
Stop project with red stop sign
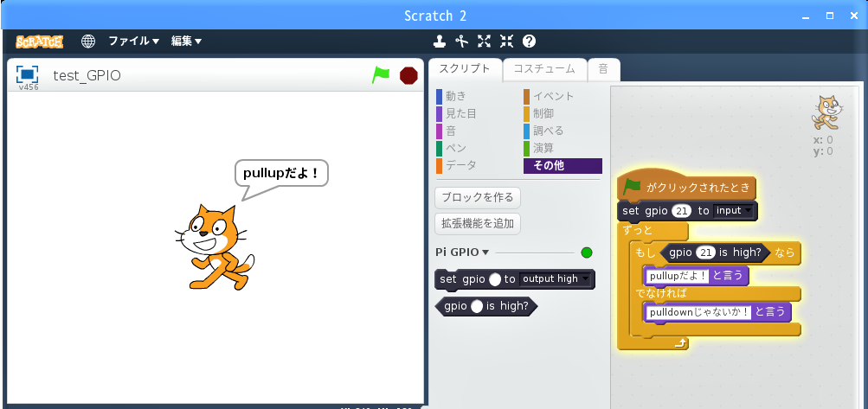coord(408,75)
